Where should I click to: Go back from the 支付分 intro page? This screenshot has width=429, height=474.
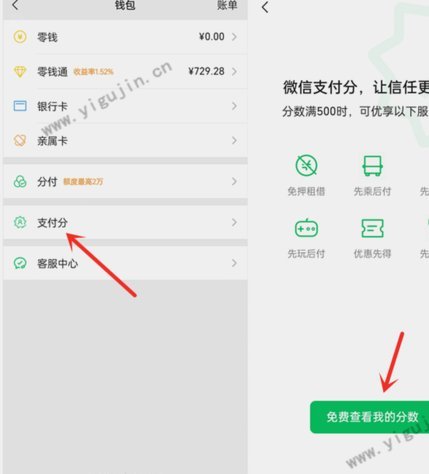point(265,7)
